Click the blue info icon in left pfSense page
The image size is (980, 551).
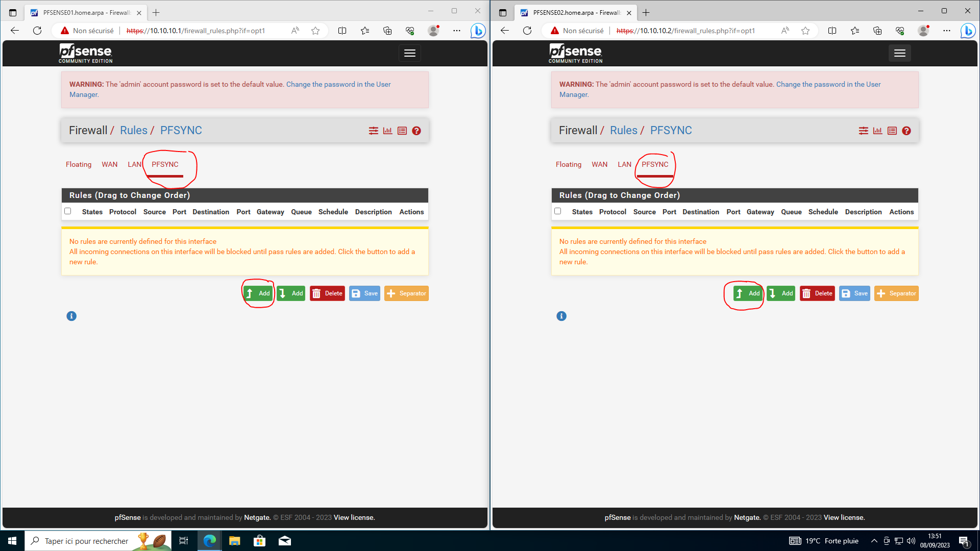(x=71, y=316)
